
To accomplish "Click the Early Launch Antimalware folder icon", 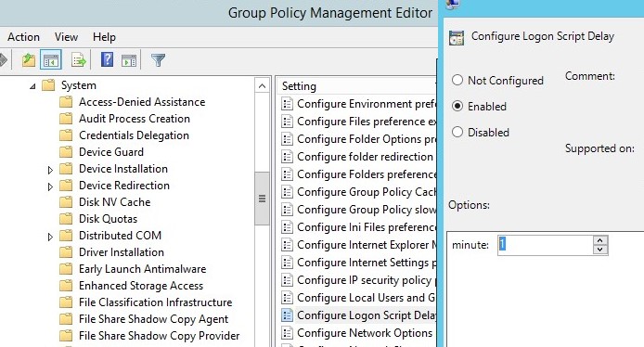I will (66, 269).
